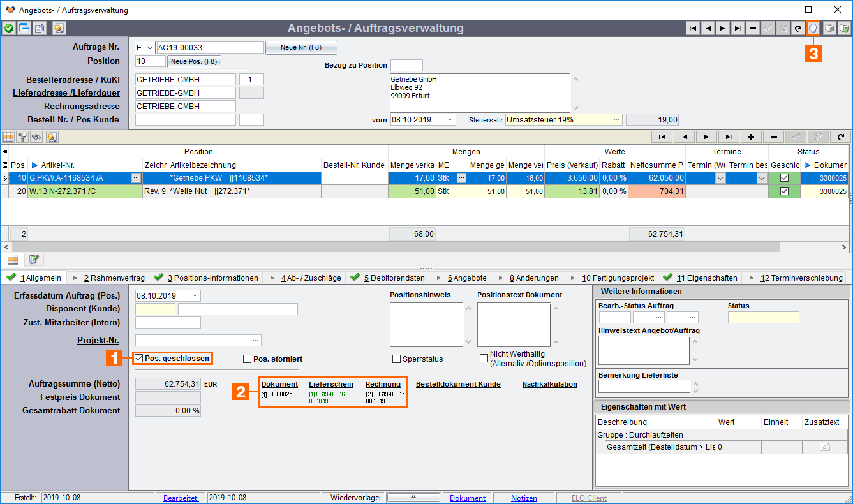Screen dimensions: 853x504
Task: Open Termin (Wunsch) dropdown in row 10
Action: pos(721,179)
